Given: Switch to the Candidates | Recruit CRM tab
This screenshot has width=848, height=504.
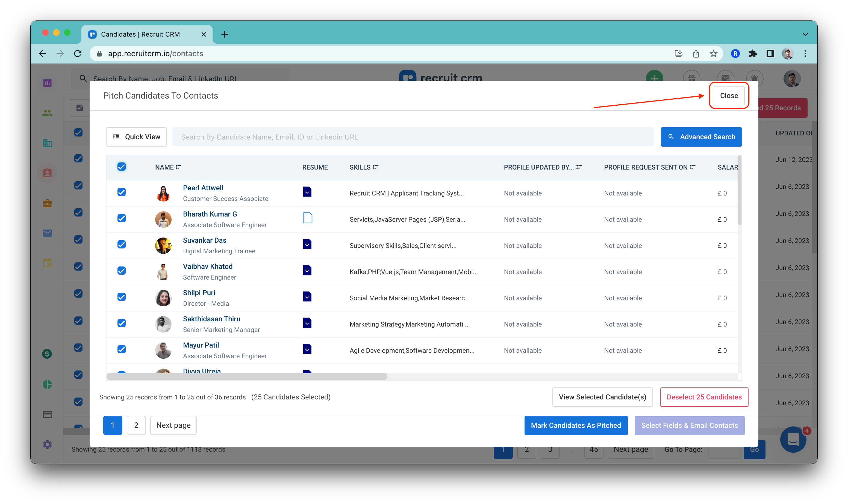Looking at the screenshot, I should (x=147, y=34).
